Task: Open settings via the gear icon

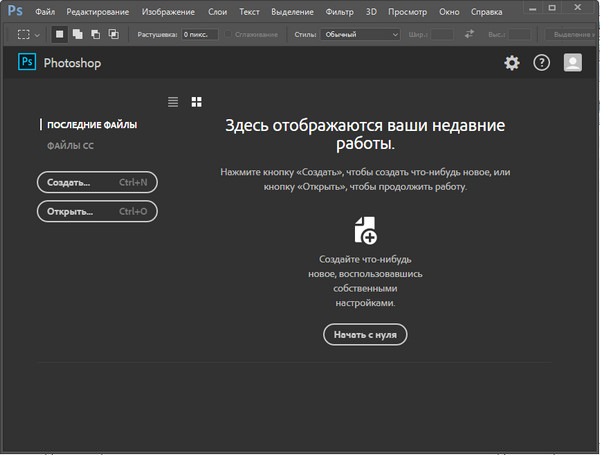Action: tap(512, 63)
